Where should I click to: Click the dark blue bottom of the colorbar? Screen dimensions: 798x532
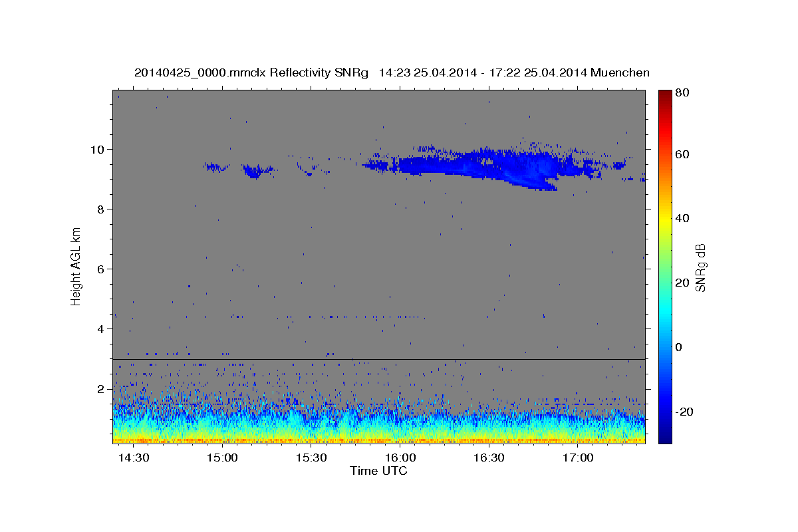tap(665, 436)
